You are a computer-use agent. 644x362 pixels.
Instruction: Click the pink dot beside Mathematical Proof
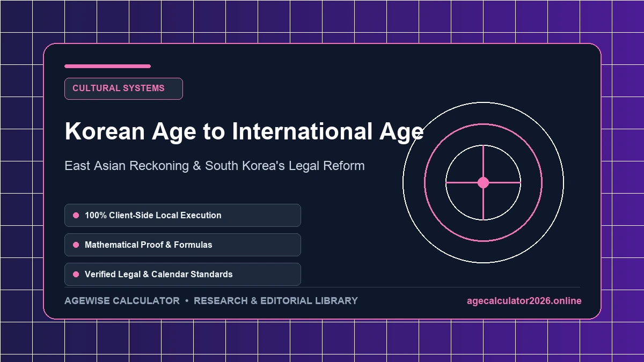tap(76, 245)
